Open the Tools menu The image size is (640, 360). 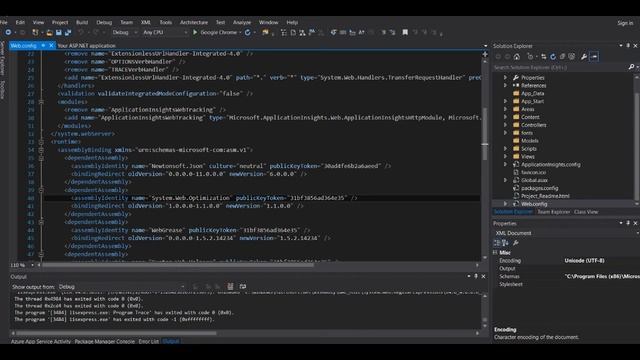165,22
